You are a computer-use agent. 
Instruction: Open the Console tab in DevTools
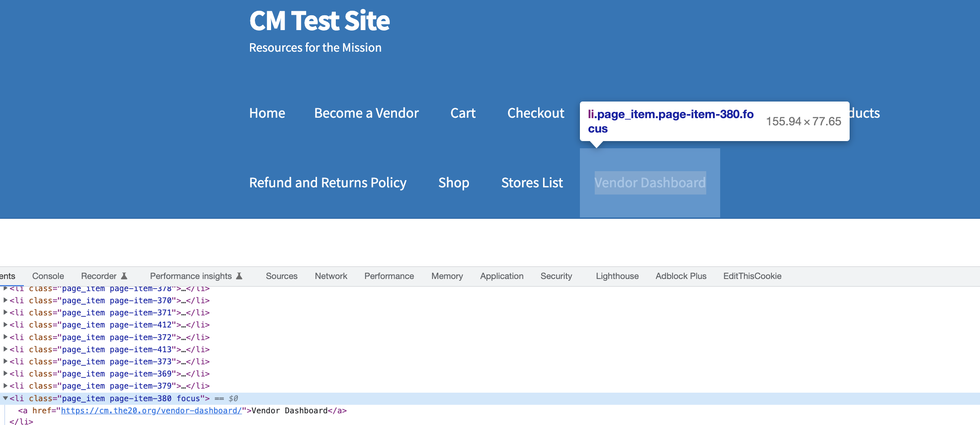point(48,276)
